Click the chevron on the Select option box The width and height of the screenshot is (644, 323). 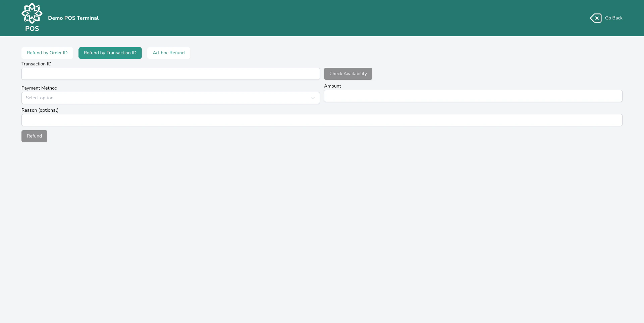(313, 98)
